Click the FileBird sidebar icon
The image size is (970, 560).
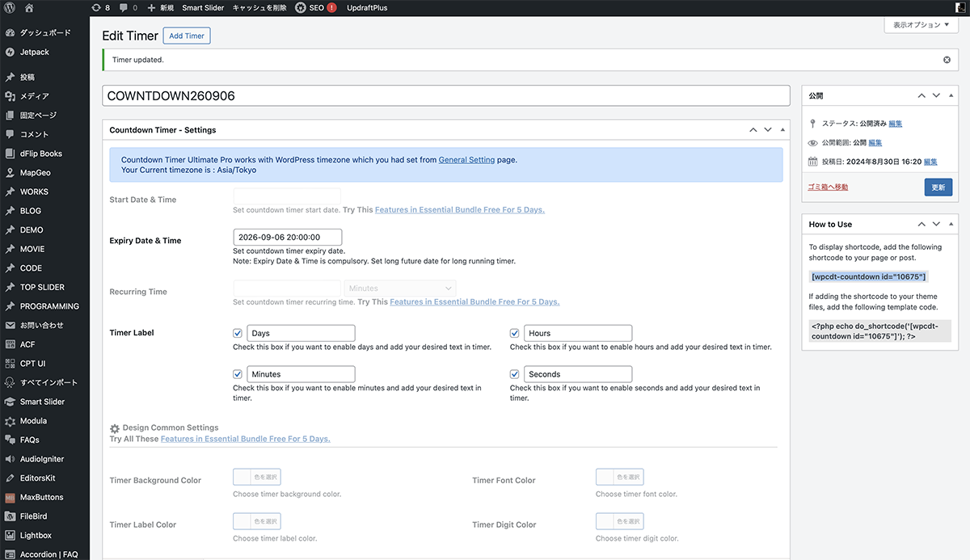point(10,516)
